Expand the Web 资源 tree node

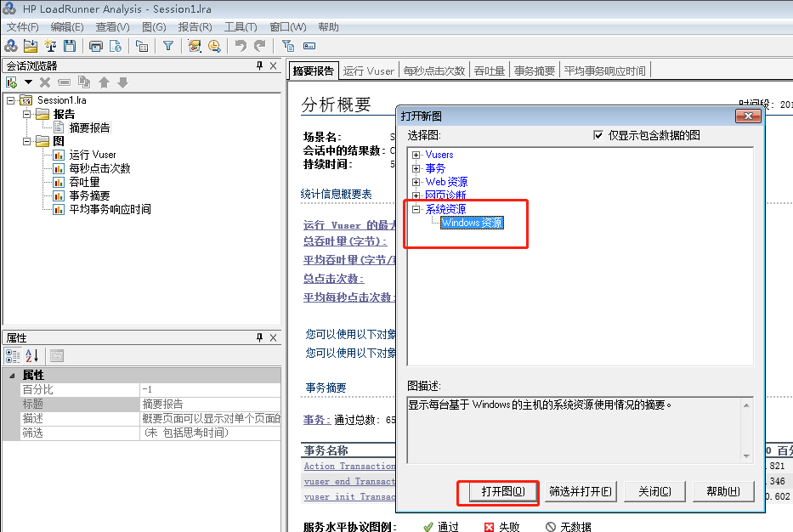[x=416, y=182]
